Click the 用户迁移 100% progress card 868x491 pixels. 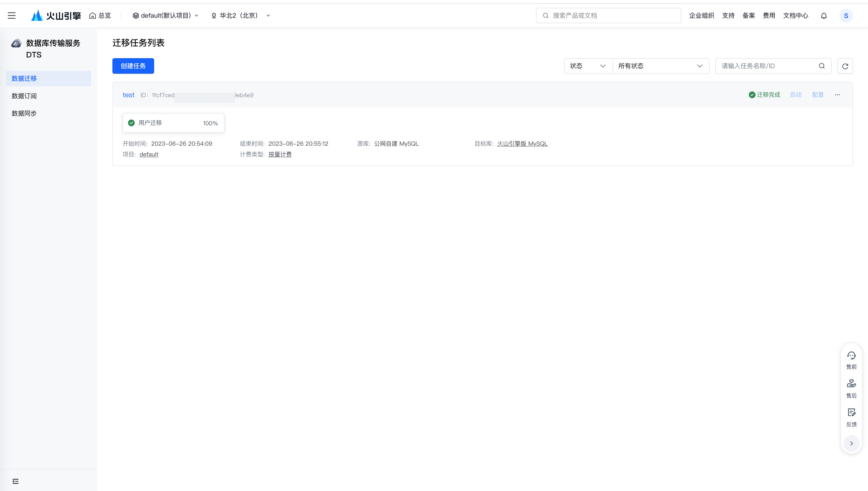[x=173, y=123]
